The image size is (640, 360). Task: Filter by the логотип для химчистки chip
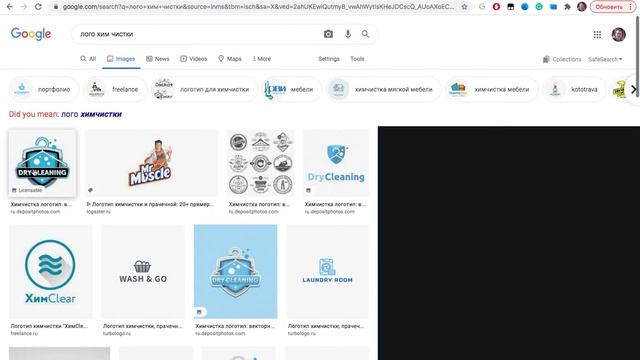tap(204, 89)
